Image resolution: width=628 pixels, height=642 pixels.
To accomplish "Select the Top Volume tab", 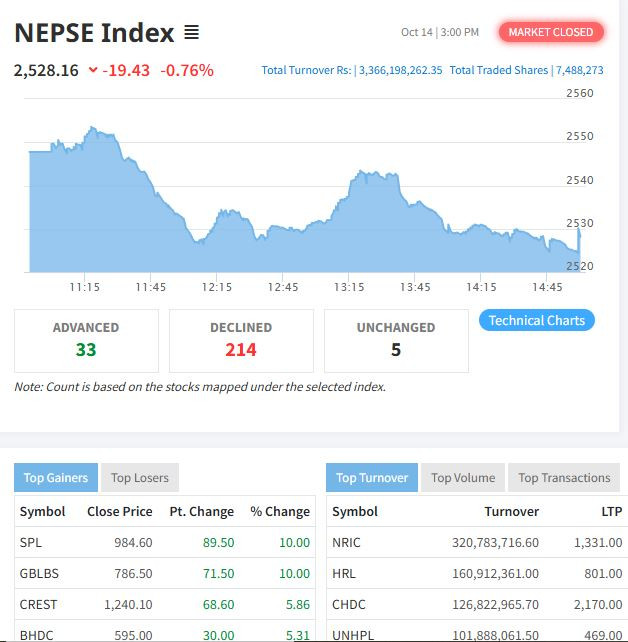I will [463, 477].
